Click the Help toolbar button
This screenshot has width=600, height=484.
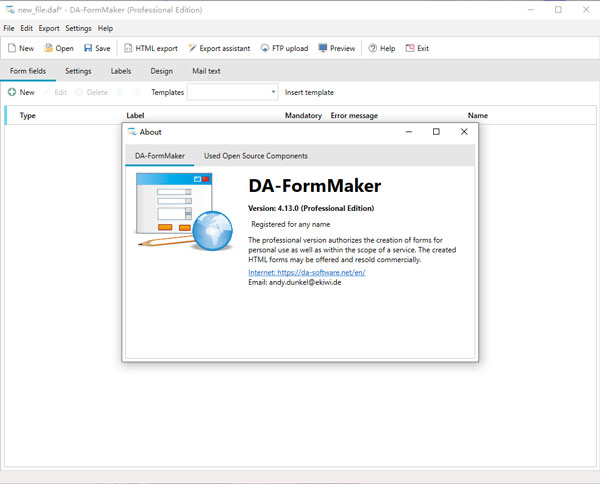click(382, 48)
